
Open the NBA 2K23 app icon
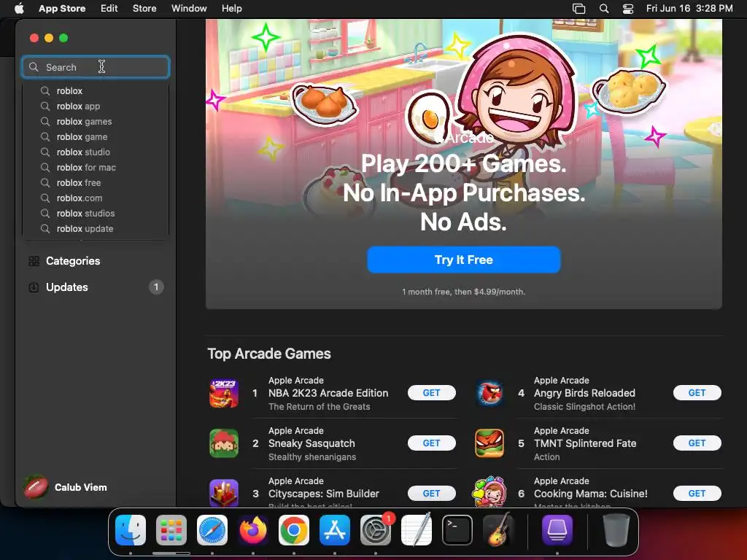tap(224, 393)
